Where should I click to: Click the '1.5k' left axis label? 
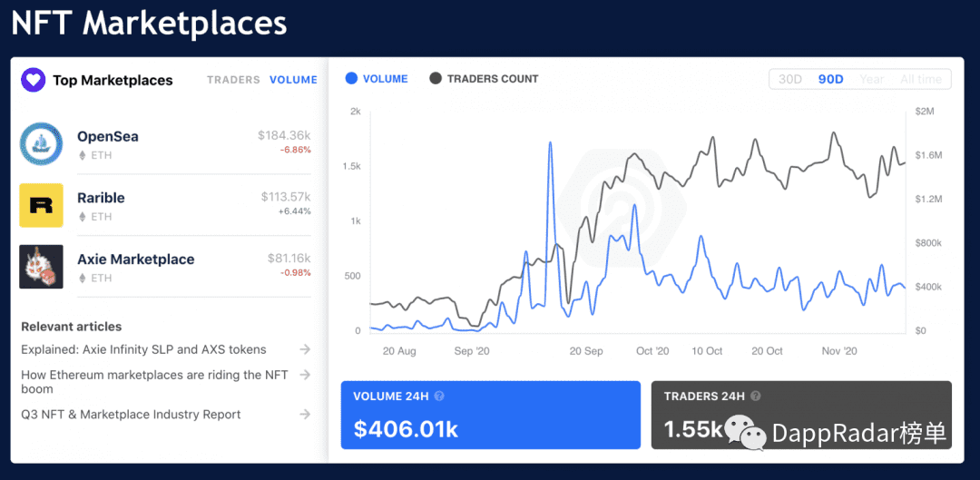(x=352, y=166)
